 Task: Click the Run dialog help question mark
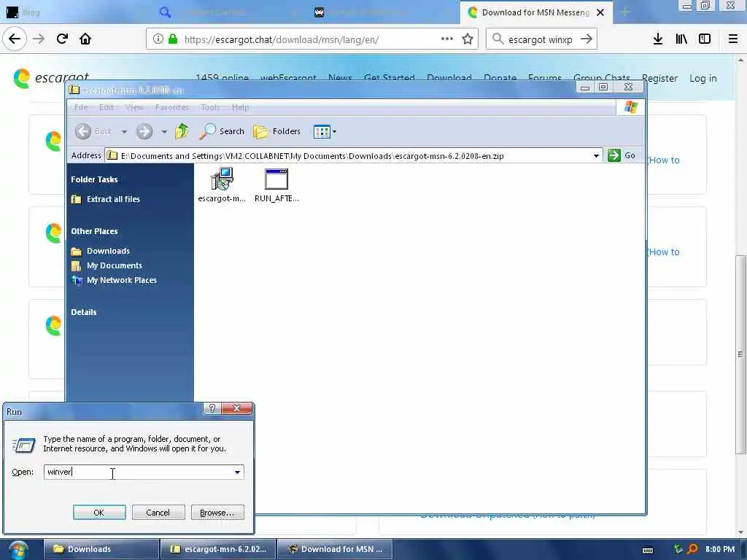[x=212, y=408]
